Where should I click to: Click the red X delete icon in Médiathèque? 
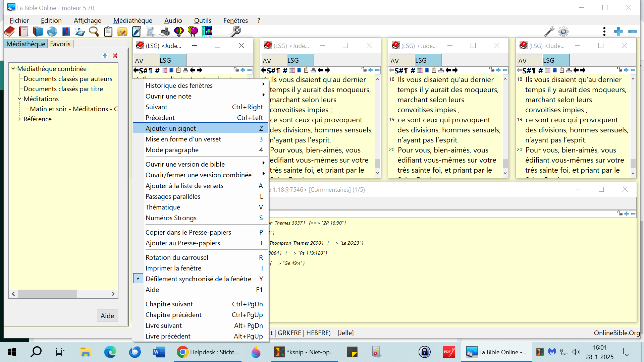click(115, 56)
